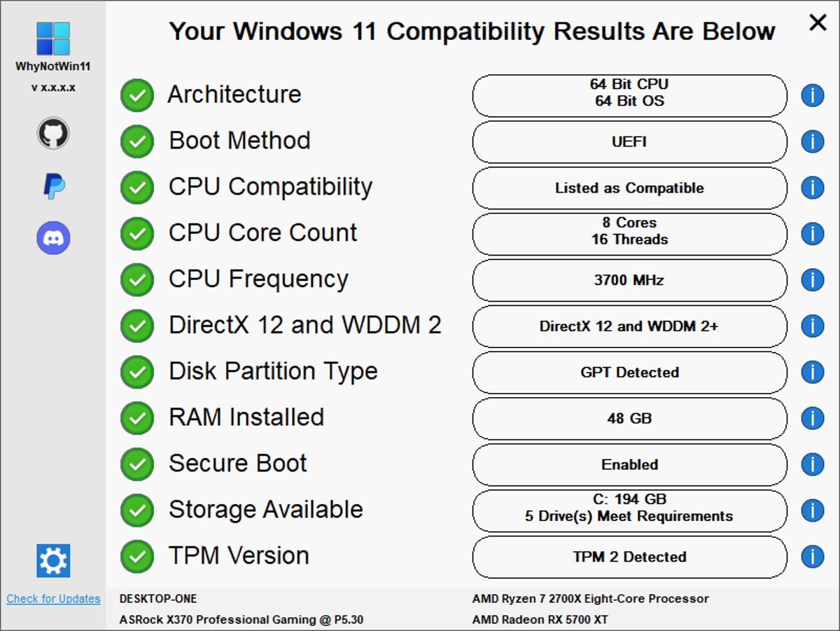
Task: Show info for Boot Method
Action: click(x=812, y=141)
